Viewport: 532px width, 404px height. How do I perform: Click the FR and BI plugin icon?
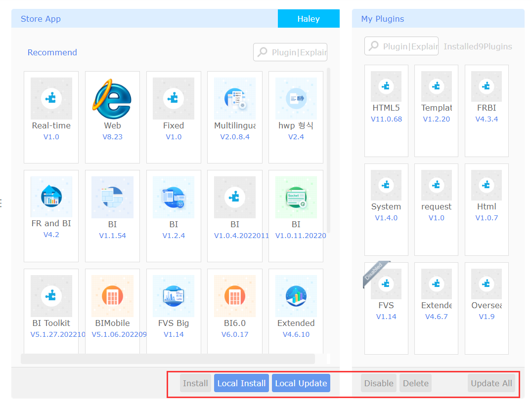[x=51, y=197]
